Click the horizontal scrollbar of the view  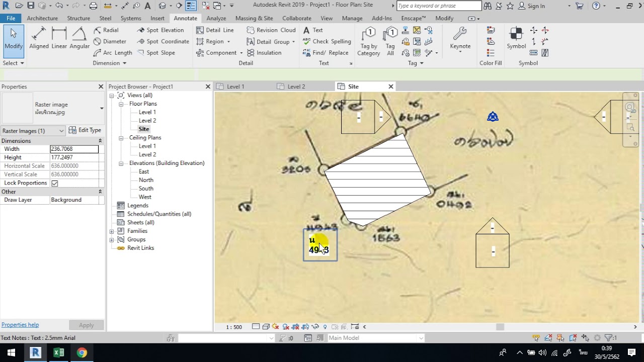(500, 327)
